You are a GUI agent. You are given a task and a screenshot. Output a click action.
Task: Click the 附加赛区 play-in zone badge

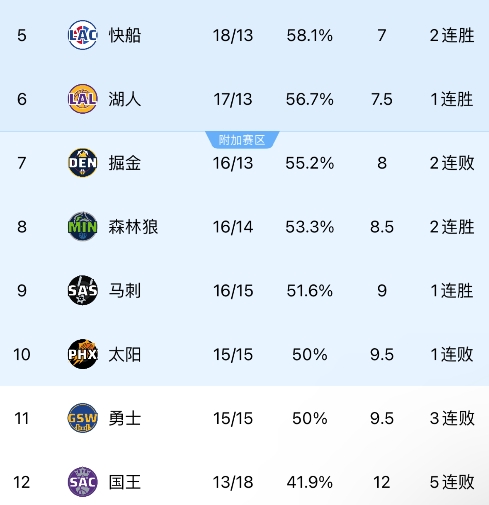(242, 140)
